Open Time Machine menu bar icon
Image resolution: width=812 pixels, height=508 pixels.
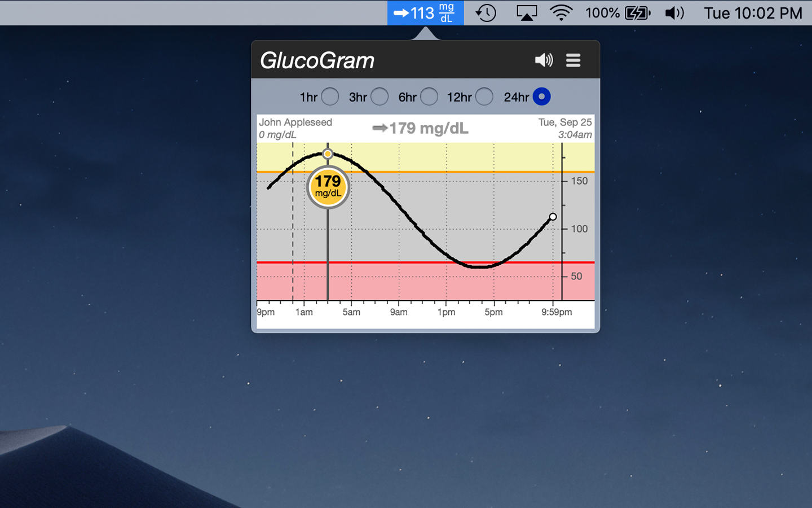click(486, 12)
